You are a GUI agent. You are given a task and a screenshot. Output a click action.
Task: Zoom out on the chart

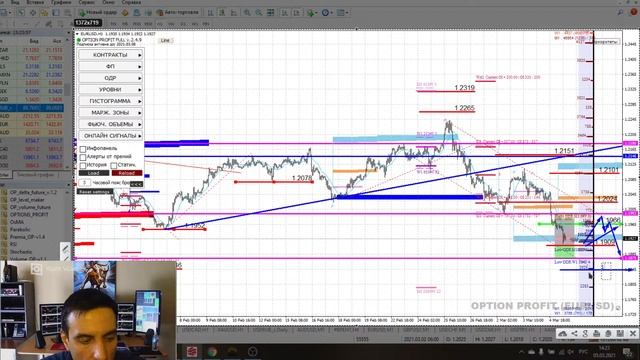point(258,13)
